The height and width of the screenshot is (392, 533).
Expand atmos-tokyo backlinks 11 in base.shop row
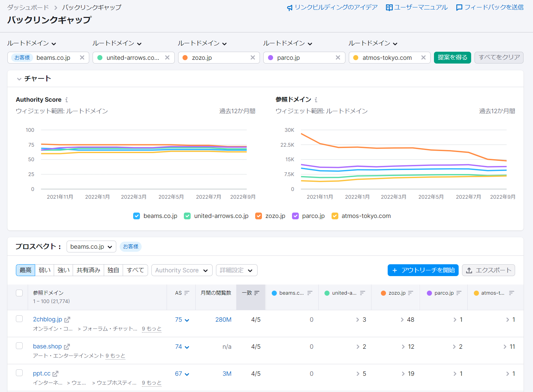click(x=509, y=347)
